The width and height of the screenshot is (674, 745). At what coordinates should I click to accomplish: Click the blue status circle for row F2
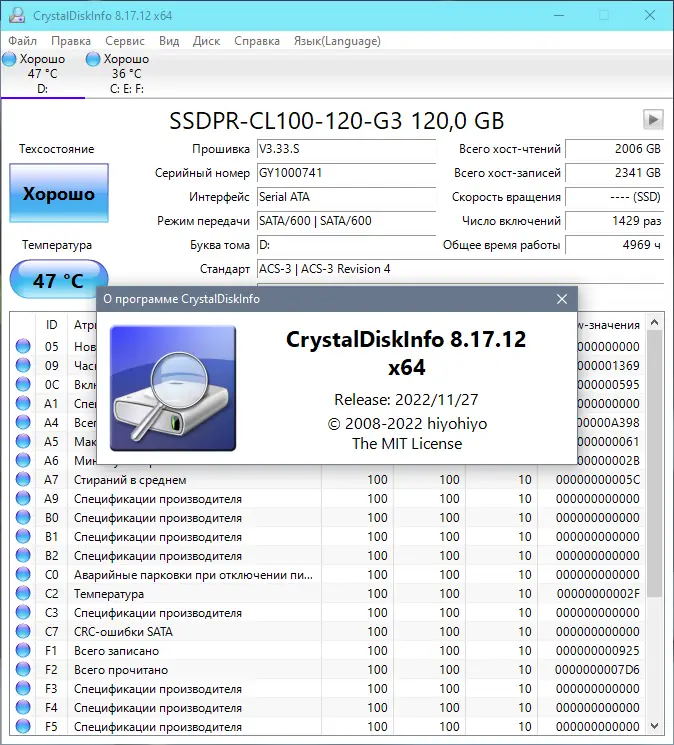point(23,669)
